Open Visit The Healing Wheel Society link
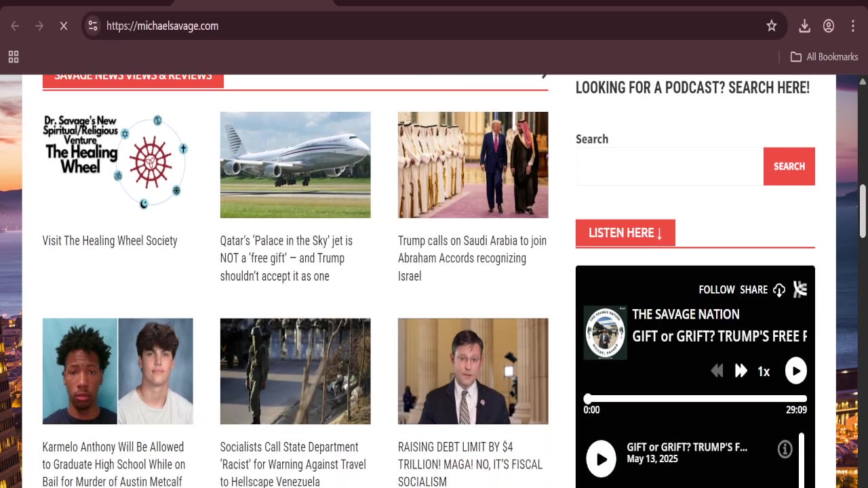 click(110, 241)
